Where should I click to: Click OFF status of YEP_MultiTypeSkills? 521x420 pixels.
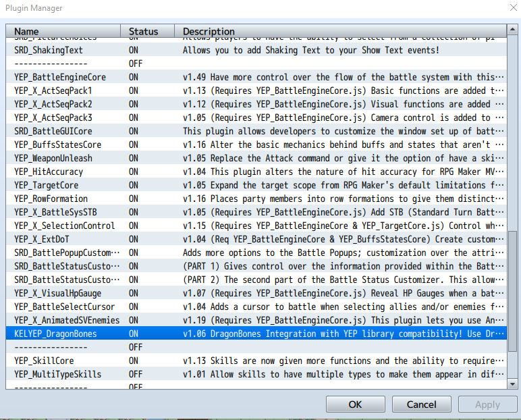coord(136,374)
